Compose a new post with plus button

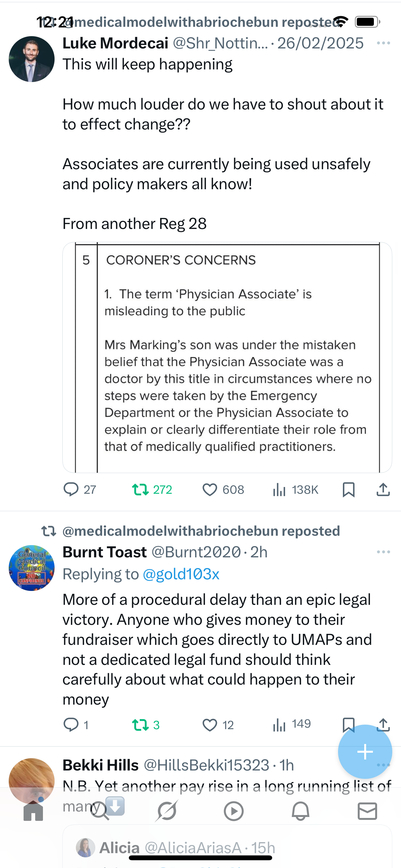[365, 752]
